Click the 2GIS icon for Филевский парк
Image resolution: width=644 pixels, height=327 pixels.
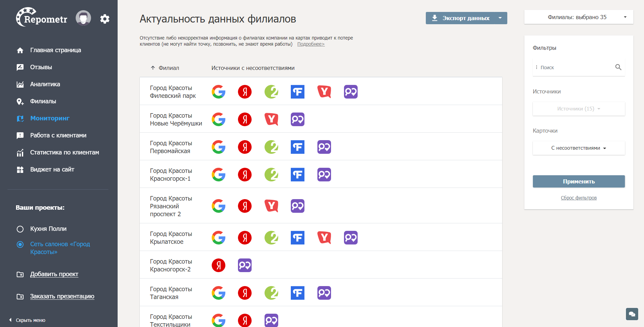[271, 92]
